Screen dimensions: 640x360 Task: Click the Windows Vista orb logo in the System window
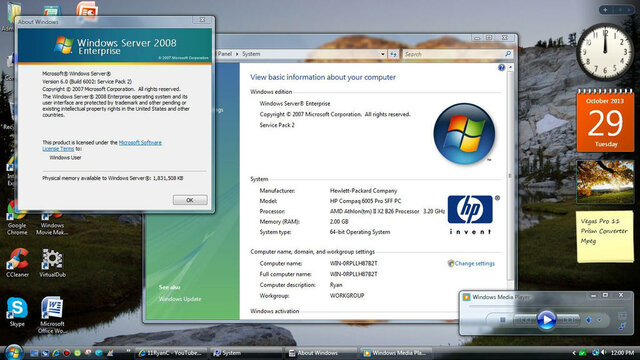point(464,134)
